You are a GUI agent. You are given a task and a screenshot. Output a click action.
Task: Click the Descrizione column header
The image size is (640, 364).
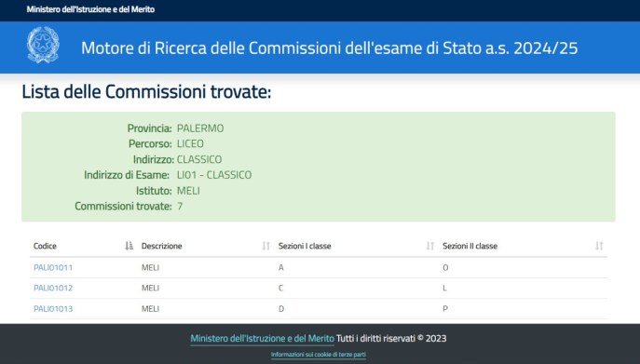[x=162, y=246]
